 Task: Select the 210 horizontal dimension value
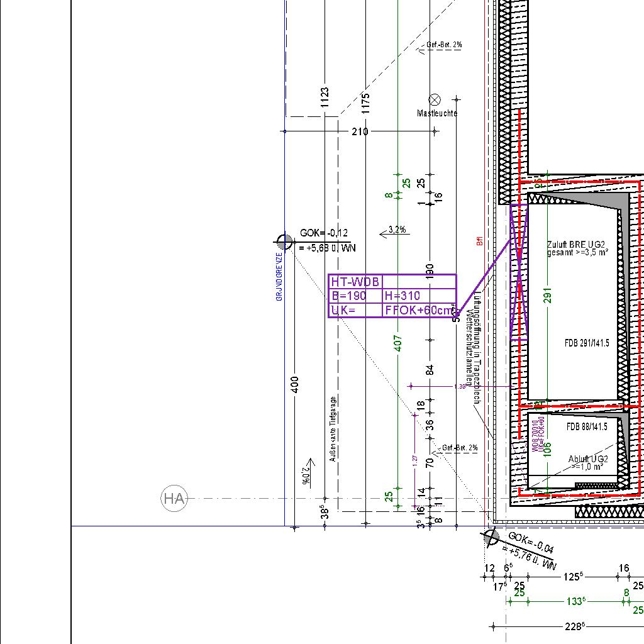pos(360,131)
